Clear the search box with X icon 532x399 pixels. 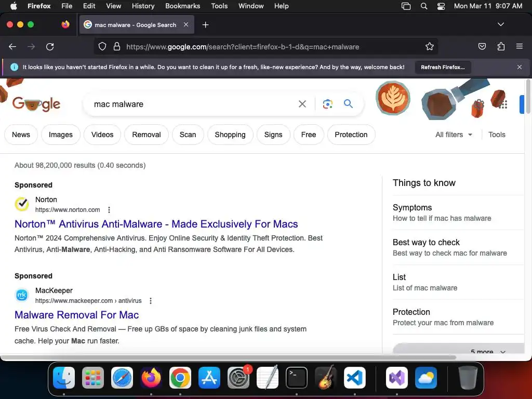[x=302, y=104]
